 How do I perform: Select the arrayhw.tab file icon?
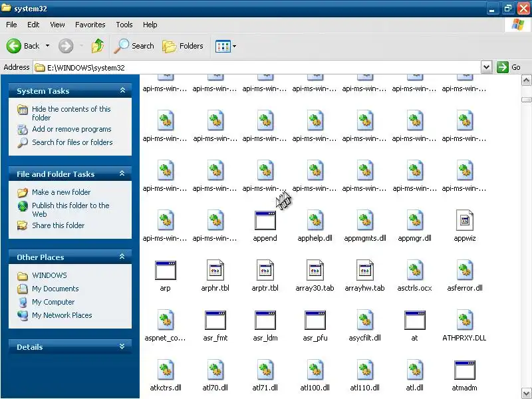tap(364, 270)
